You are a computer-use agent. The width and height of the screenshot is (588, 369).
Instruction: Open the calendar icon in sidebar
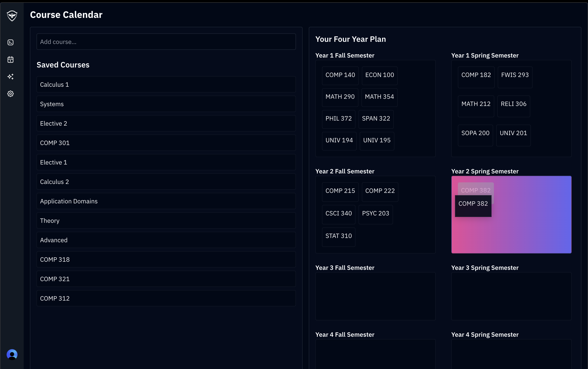pyautogui.click(x=10, y=59)
